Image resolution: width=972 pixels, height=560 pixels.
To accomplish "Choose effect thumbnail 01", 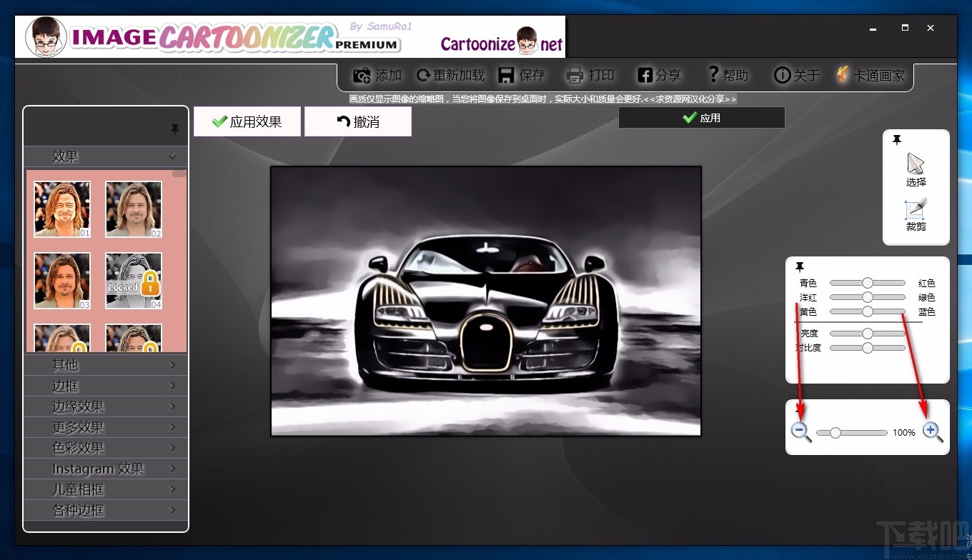I will coord(62,209).
